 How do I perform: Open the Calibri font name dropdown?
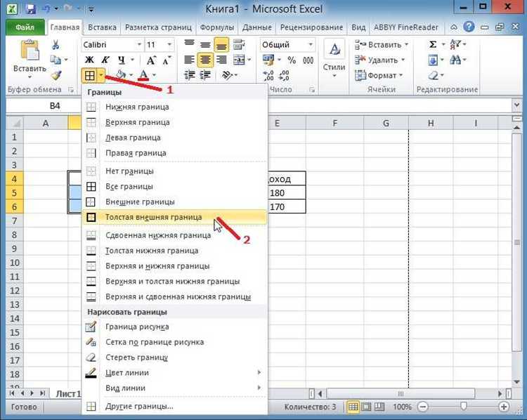139,45
